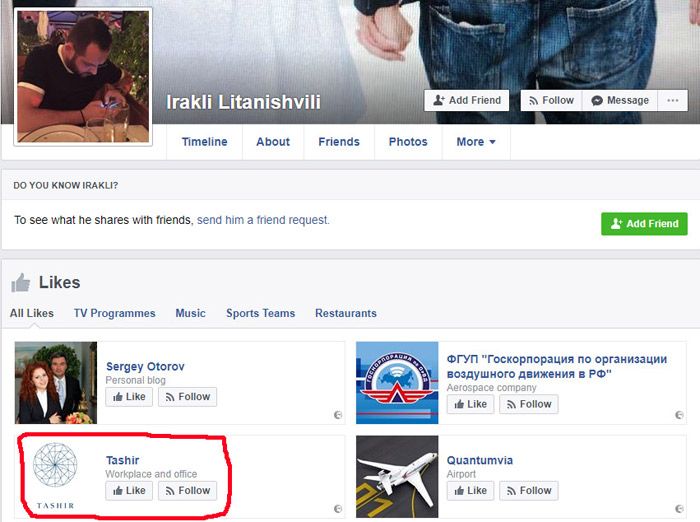The height and width of the screenshot is (522, 700).
Task: Click the send him a friend request link
Action: pos(263,220)
